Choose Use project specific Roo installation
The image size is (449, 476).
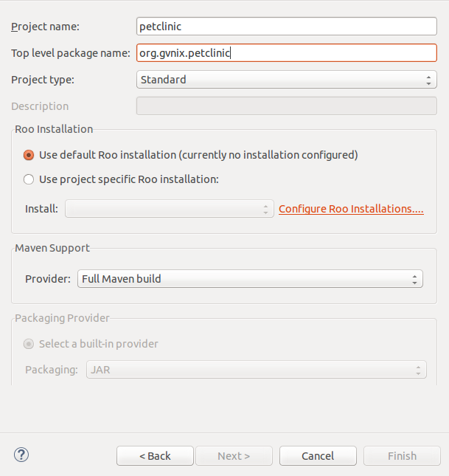pos(29,179)
